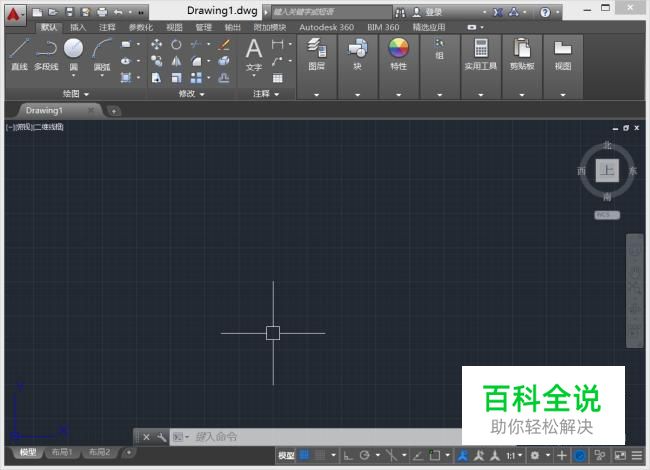Expand the Draw (绘图) panel
The width and height of the screenshot is (650, 470).
point(75,94)
